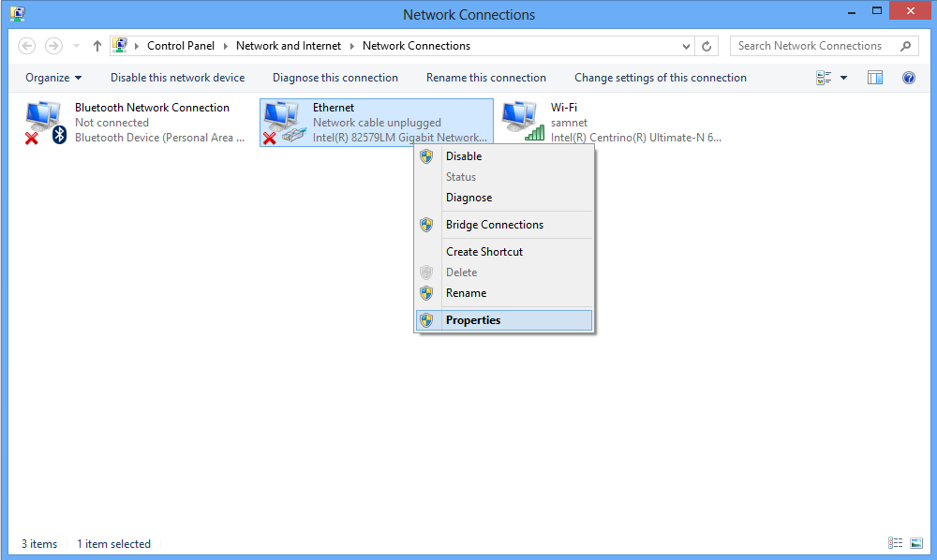This screenshot has width=937, height=560.
Task: Open the recent locations dropdown arrow
Action: 76,46
